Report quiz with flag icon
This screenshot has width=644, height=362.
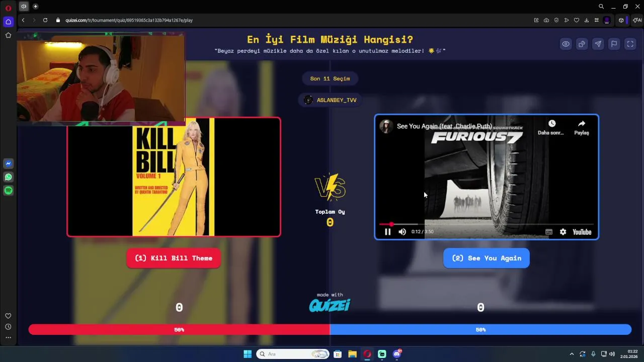click(614, 44)
